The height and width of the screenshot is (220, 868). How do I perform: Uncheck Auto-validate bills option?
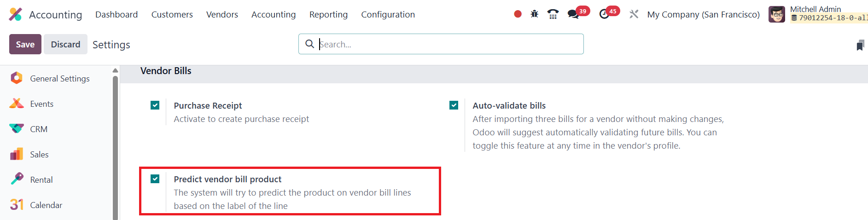tap(454, 105)
